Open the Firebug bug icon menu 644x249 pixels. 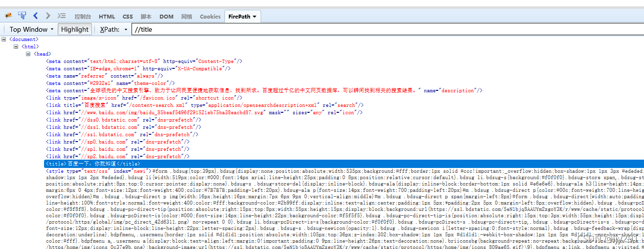click(8, 16)
